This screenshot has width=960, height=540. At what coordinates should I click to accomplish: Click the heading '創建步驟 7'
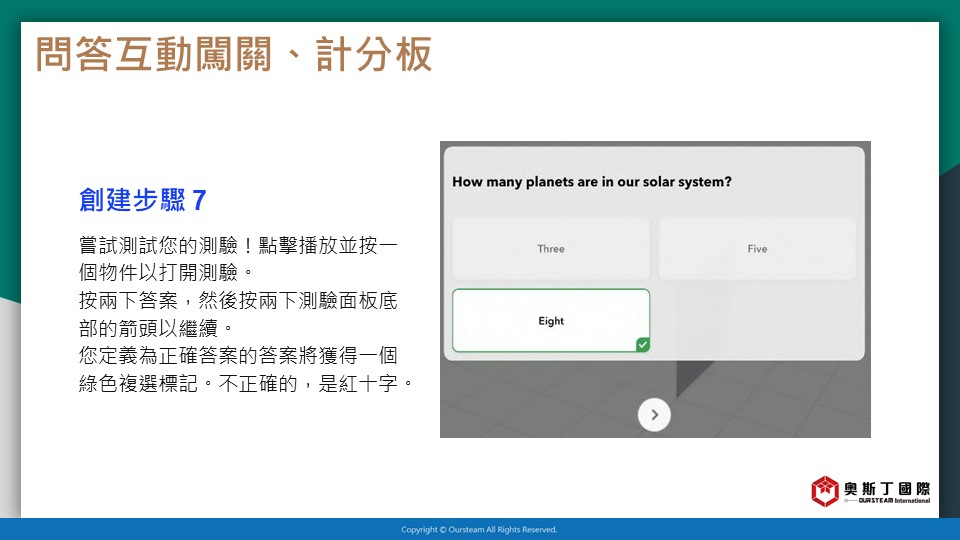tap(143, 200)
